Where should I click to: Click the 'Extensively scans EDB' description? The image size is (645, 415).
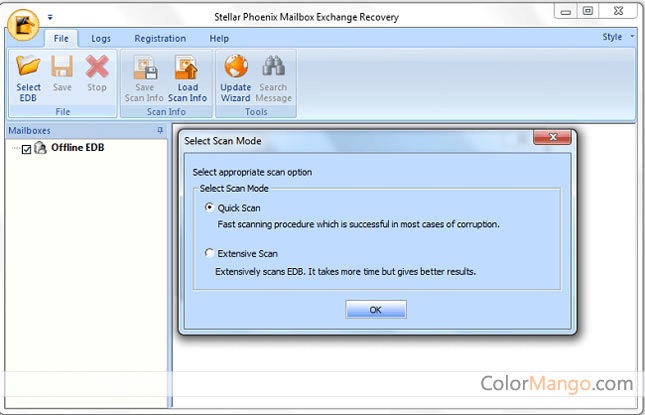346,271
